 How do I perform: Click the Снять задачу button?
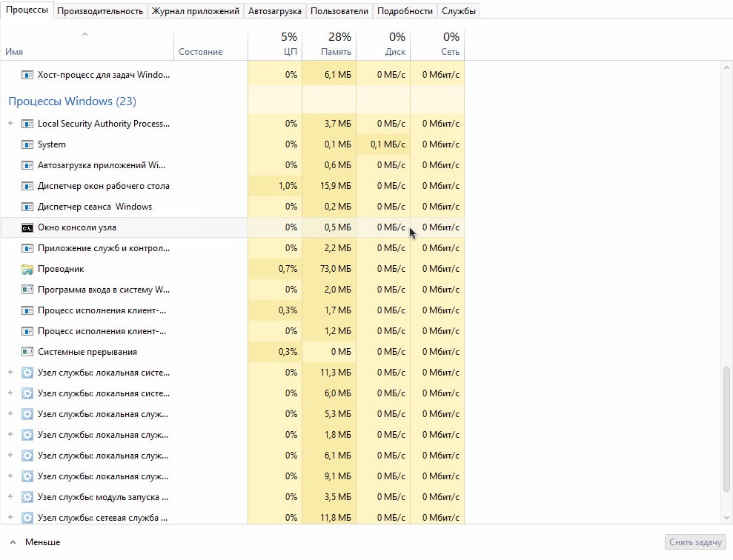coord(695,542)
